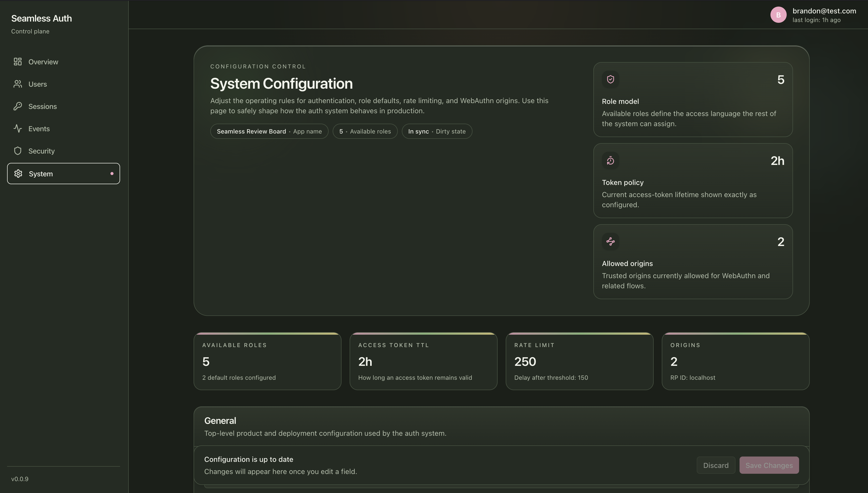Click the CONFIGURATION CONTROL label

pos(258,66)
